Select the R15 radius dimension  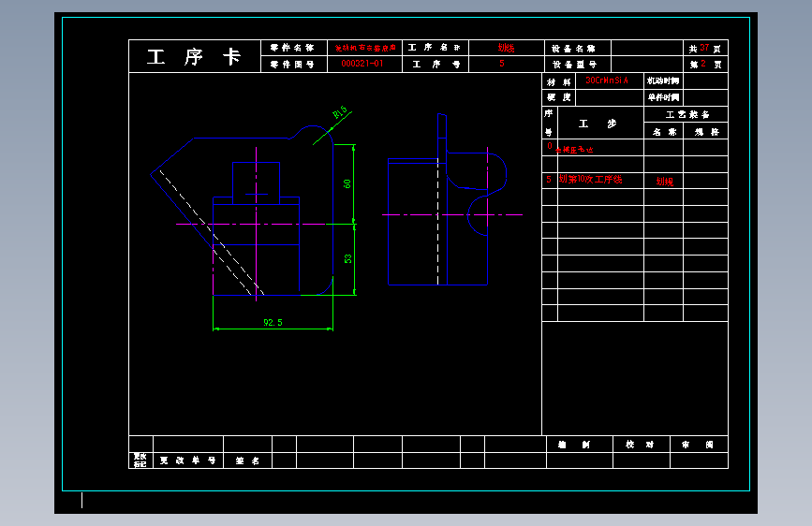(340, 112)
